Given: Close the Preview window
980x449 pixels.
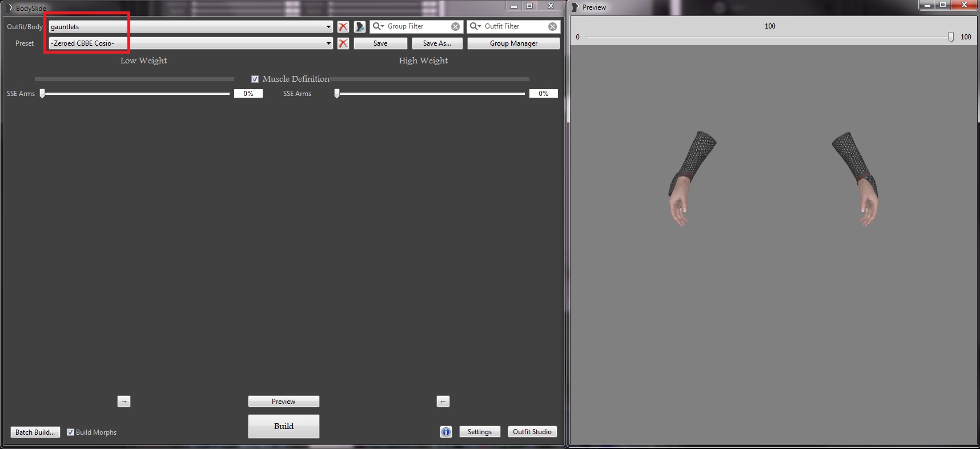Looking at the screenshot, I should coord(964,5).
